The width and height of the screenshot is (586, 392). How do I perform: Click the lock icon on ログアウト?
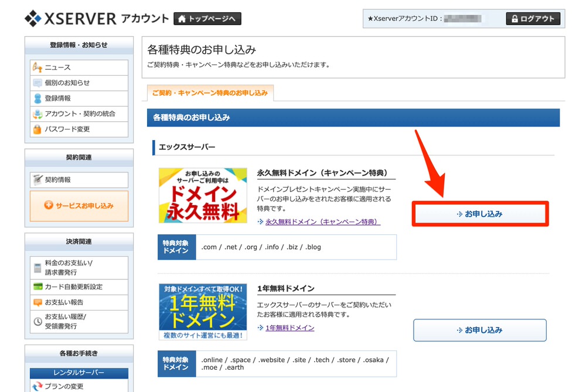(515, 19)
